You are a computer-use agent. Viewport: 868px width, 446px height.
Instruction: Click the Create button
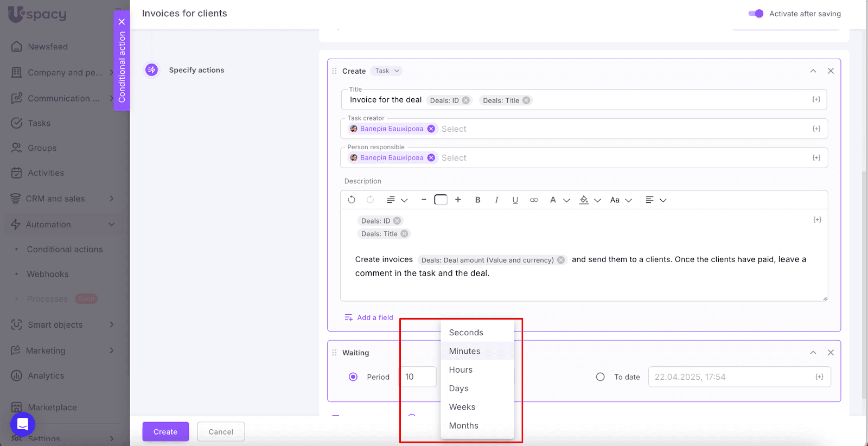165,432
